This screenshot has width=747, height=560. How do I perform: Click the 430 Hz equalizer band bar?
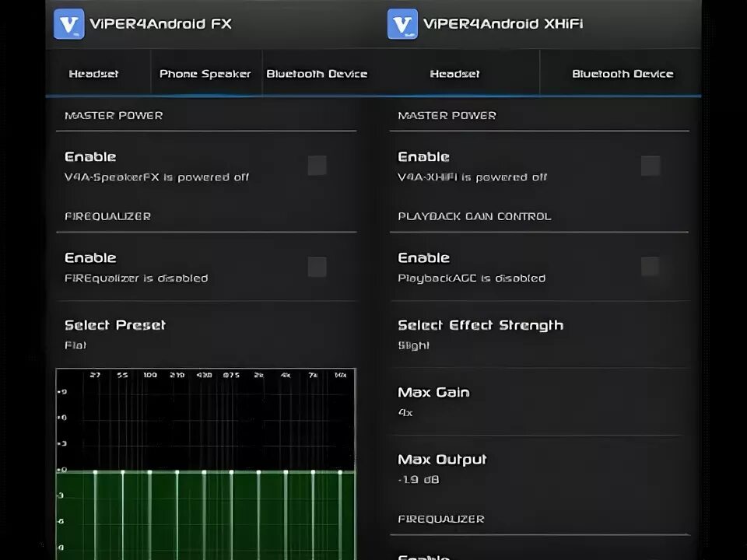click(204, 514)
